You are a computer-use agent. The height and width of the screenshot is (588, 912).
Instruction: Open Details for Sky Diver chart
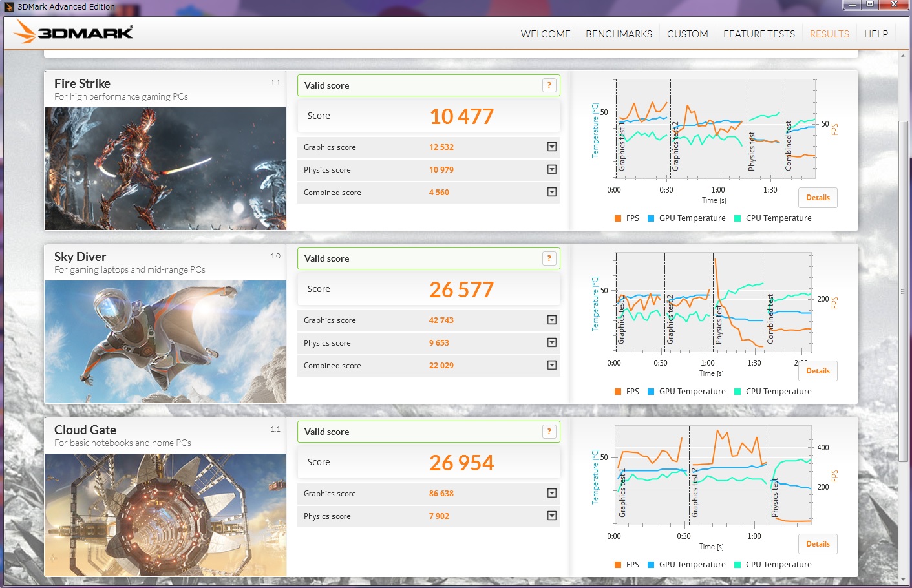pyautogui.click(x=818, y=371)
